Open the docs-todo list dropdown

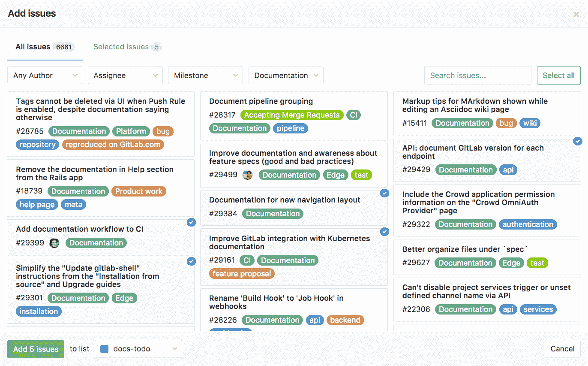click(138, 349)
